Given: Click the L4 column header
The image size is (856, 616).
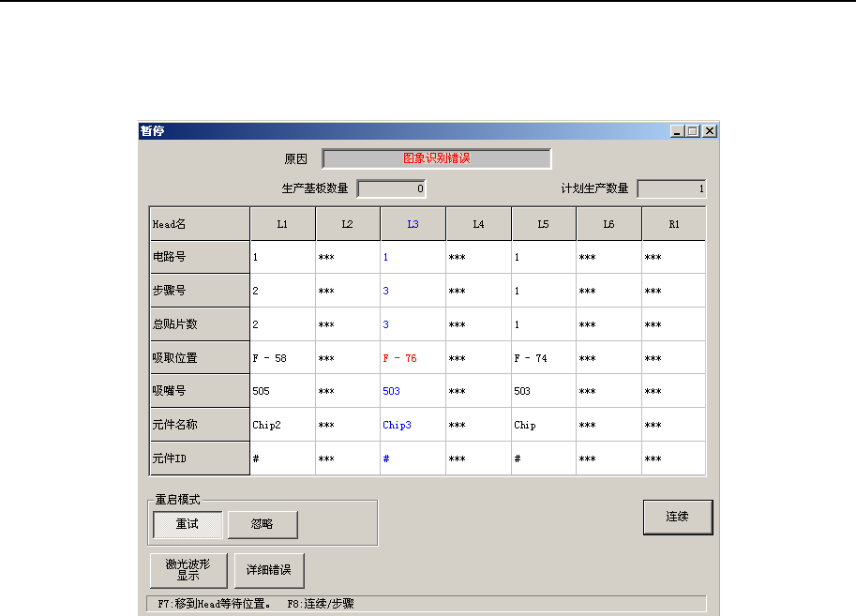Looking at the screenshot, I should point(479,224).
